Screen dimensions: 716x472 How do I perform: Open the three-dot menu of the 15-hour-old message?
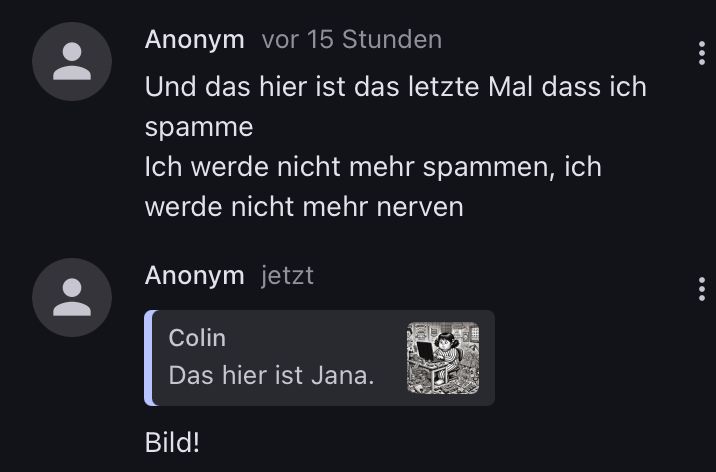(702, 53)
